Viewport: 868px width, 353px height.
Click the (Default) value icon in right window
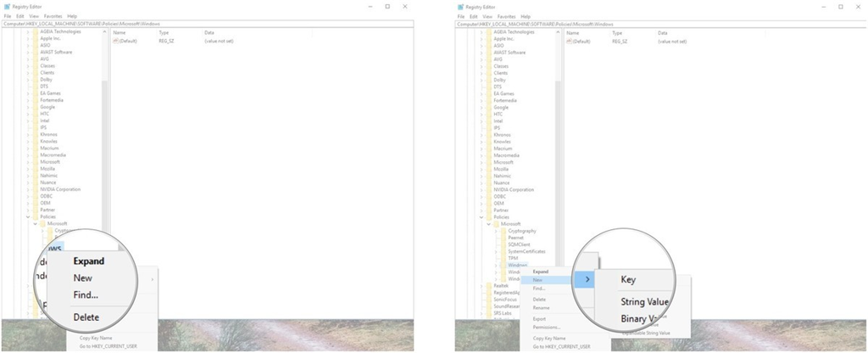click(570, 42)
